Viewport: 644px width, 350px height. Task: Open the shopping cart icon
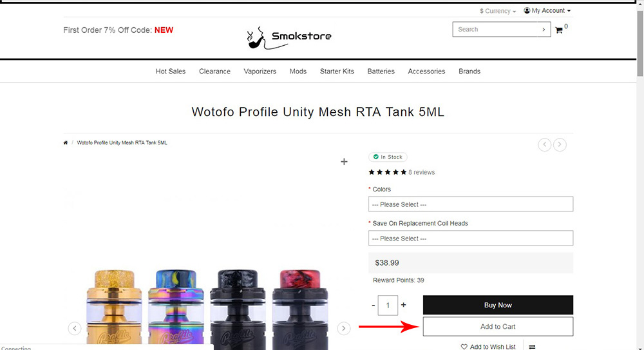[x=559, y=30]
